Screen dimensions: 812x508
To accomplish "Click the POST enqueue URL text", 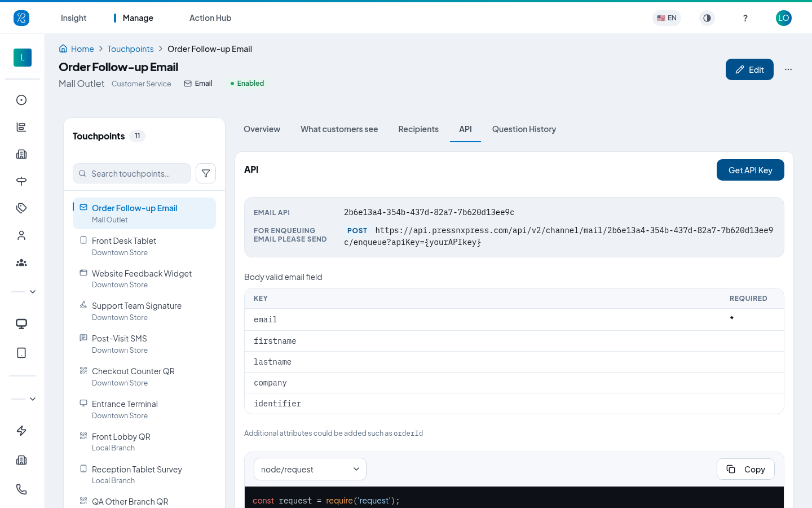I will pyautogui.click(x=559, y=236).
